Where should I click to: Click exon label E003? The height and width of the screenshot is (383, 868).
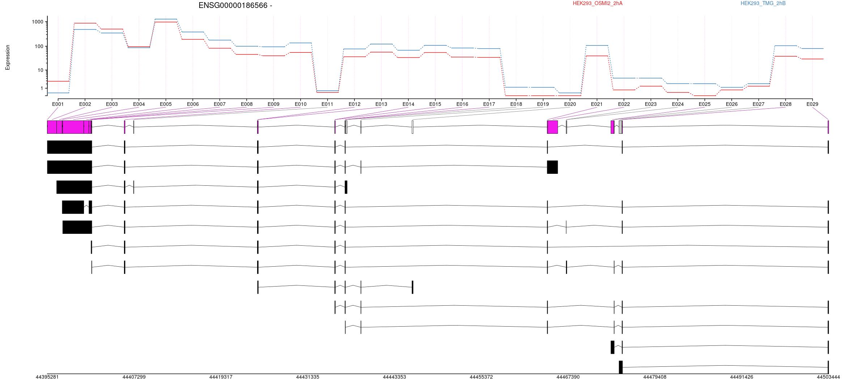click(x=112, y=104)
